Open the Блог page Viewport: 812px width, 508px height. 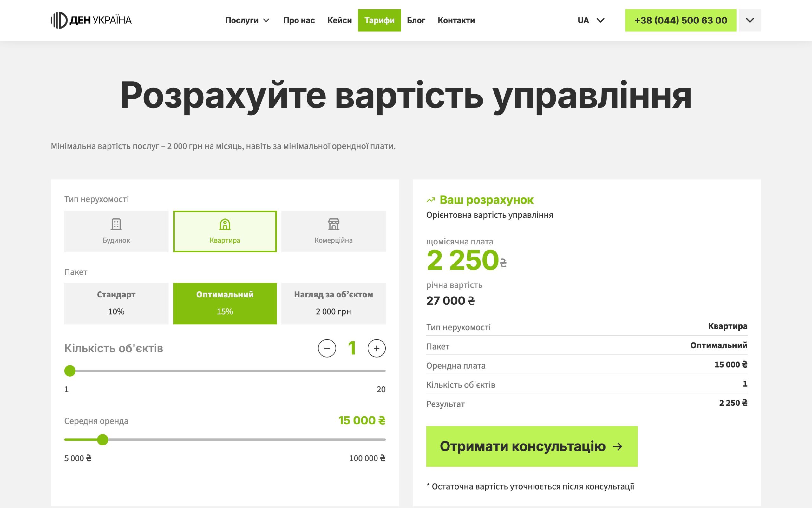click(416, 21)
